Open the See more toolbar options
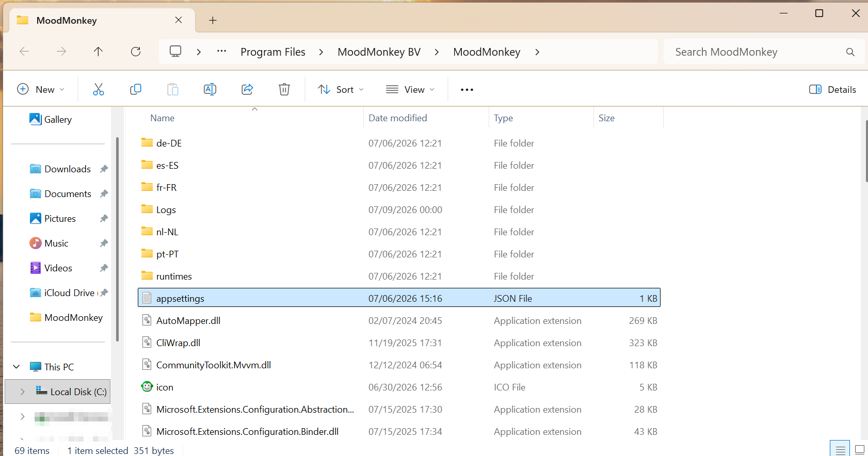868x456 pixels. click(467, 90)
